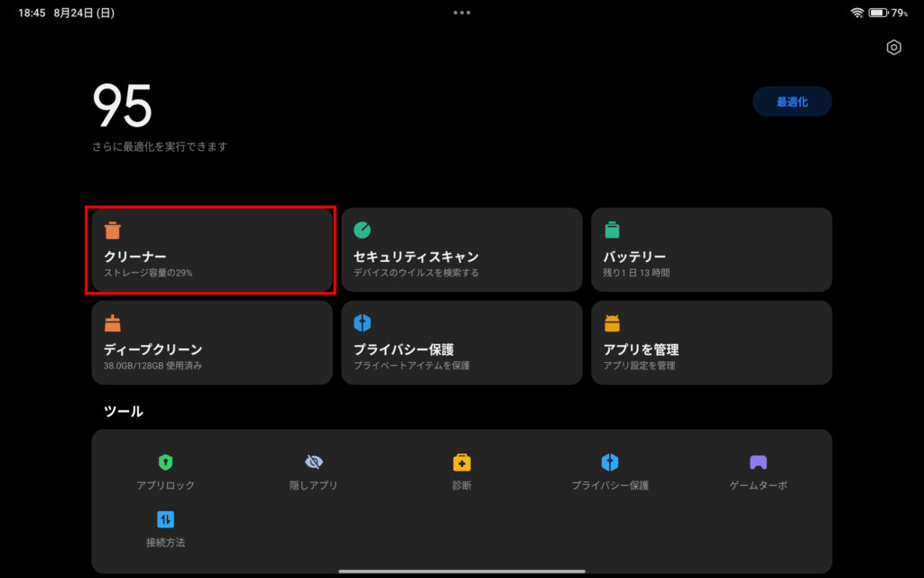Select the セキュリティスキャン shield scan icon
This screenshot has height=578, width=924.
tap(363, 230)
